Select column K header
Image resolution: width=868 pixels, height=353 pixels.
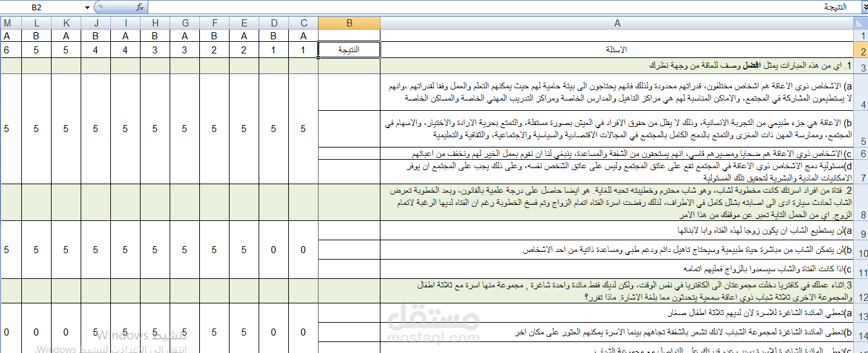(x=66, y=23)
